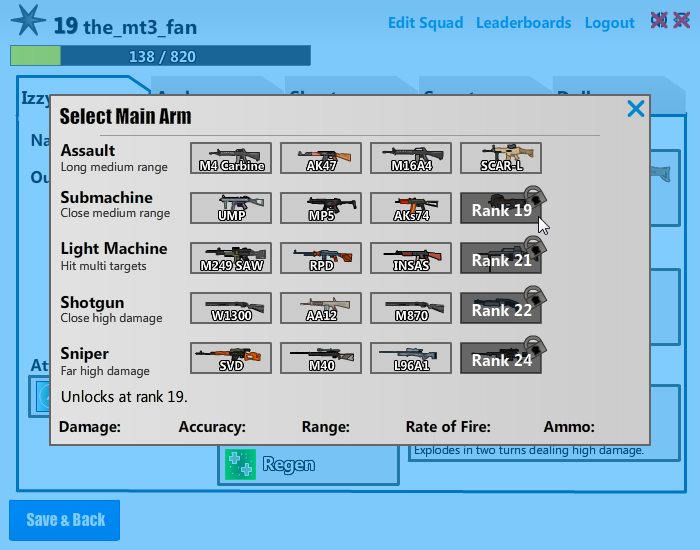Open the Leaderboards page
This screenshot has height=550, width=700.
(x=524, y=23)
